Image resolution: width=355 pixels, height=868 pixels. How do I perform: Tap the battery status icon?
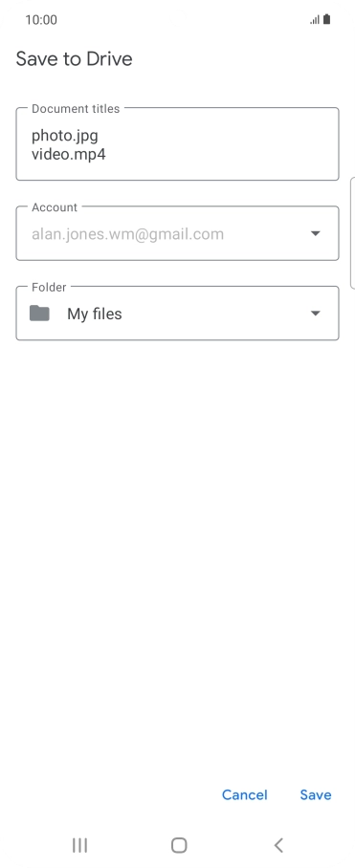click(x=326, y=19)
